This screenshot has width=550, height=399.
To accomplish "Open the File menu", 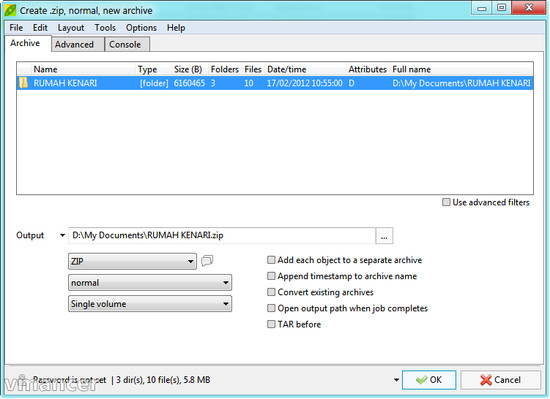I will coord(16,28).
